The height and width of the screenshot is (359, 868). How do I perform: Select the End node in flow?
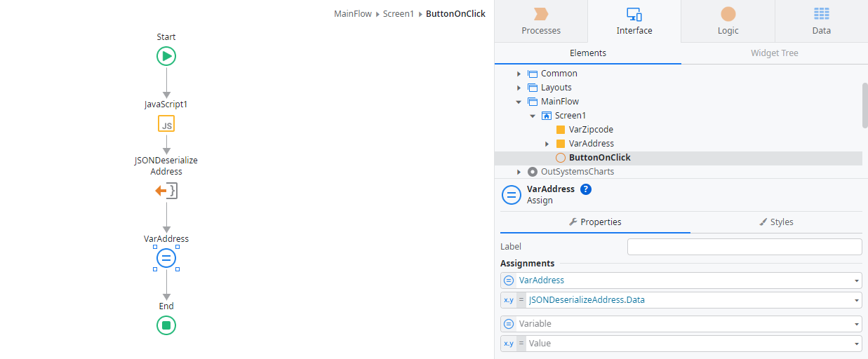pos(166,325)
